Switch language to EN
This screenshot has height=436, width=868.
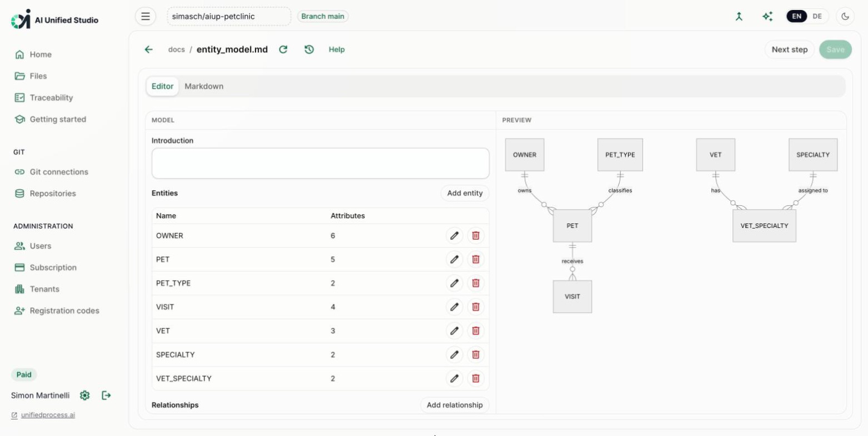(796, 16)
